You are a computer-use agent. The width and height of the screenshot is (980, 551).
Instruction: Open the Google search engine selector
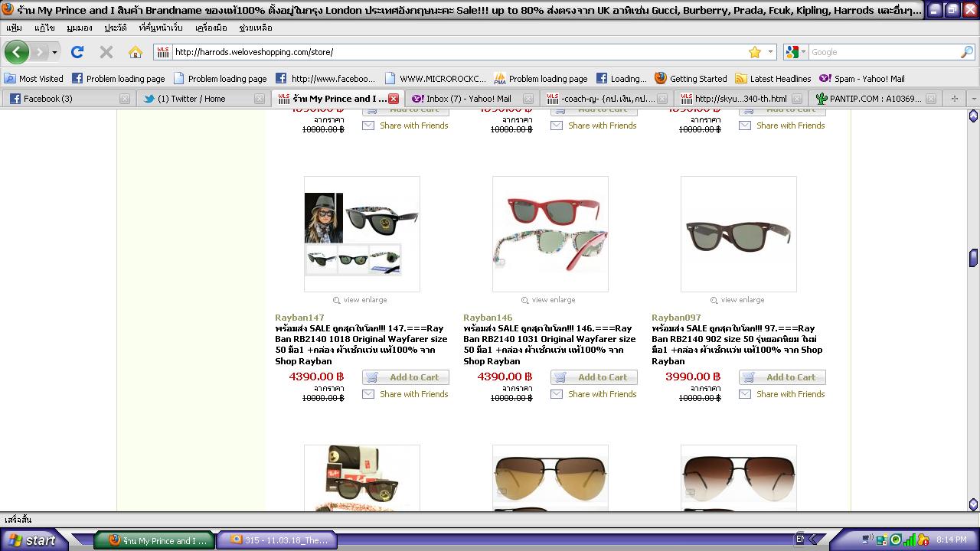click(x=795, y=52)
